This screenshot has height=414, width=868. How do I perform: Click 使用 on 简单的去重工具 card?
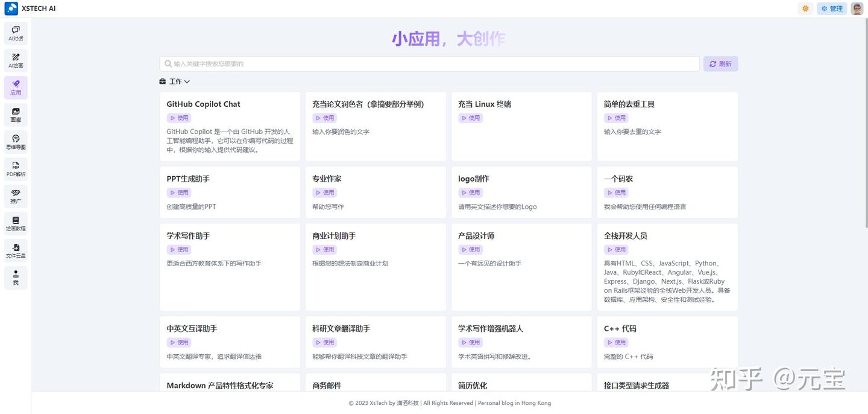pos(616,118)
